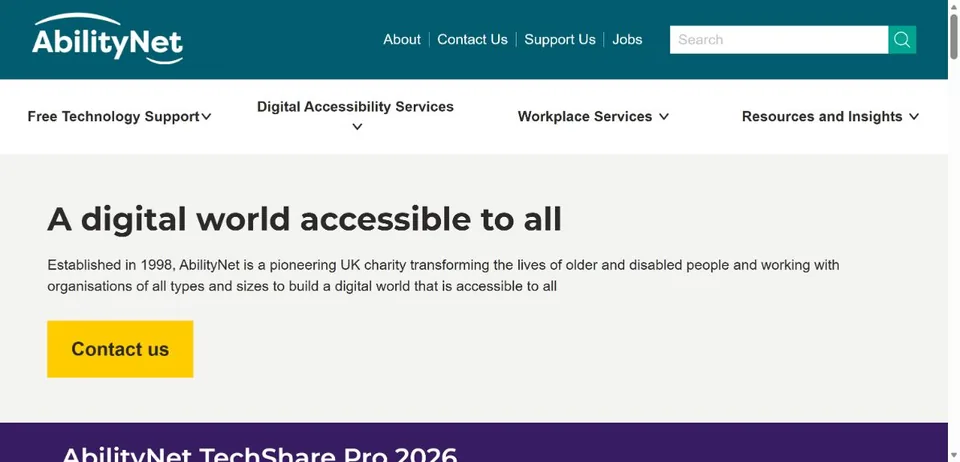Focus the Search input field

(779, 40)
